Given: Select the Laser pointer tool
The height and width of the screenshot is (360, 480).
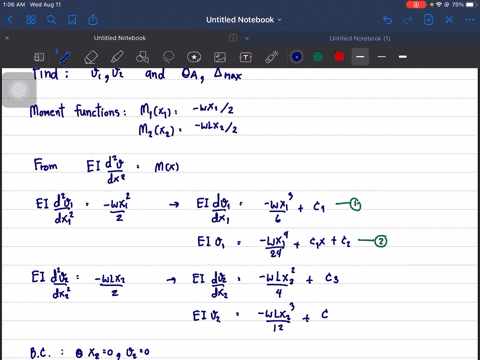Looking at the screenshot, I should pos(272,57).
